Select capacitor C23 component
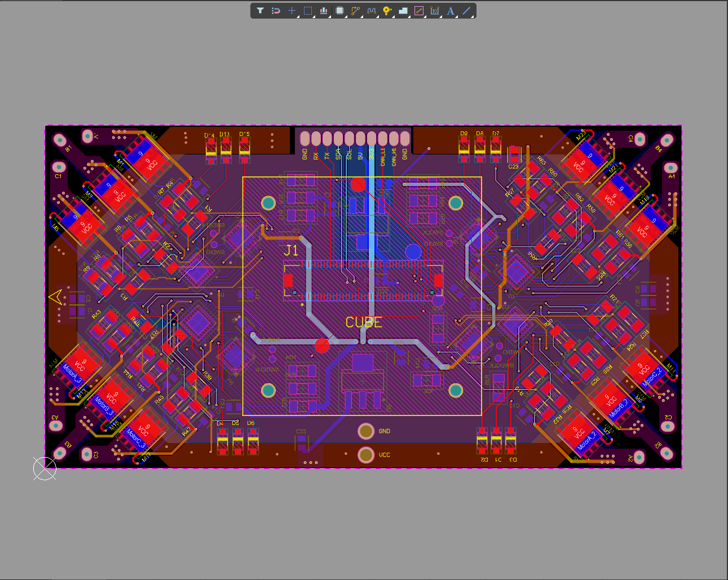The width and height of the screenshot is (728, 580). click(x=514, y=154)
